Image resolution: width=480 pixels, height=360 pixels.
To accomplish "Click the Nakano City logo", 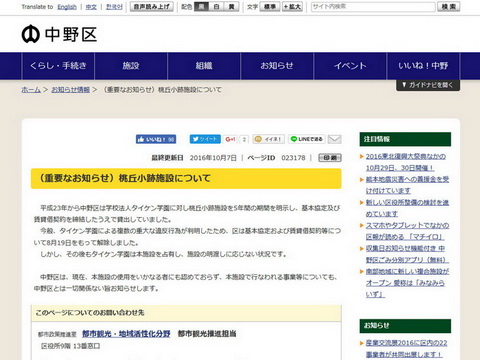I will [59, 34].
